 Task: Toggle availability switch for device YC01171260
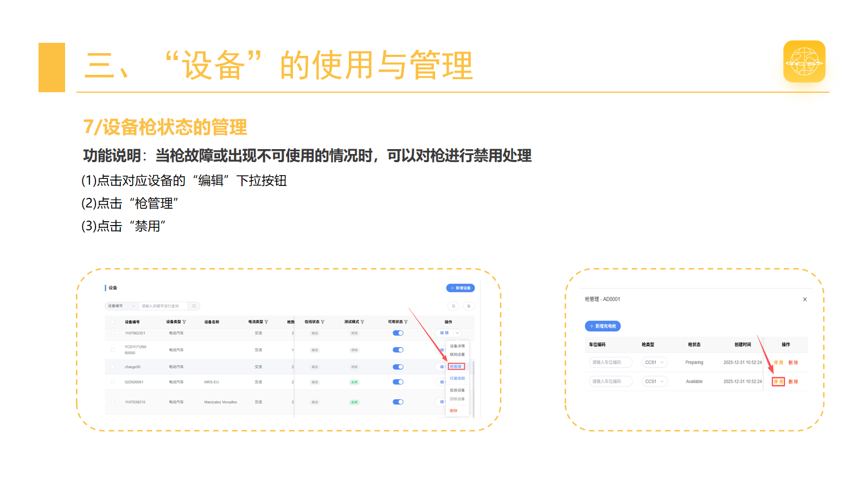coord(398,350)
